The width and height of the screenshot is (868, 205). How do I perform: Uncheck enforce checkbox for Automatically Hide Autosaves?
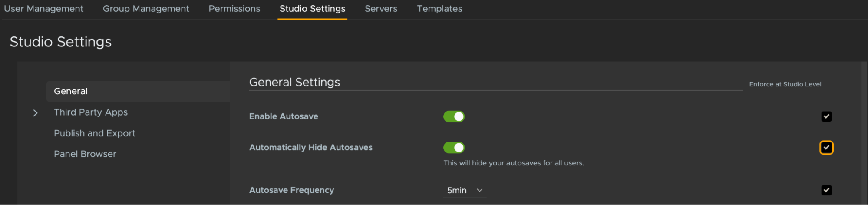[826, 148]
